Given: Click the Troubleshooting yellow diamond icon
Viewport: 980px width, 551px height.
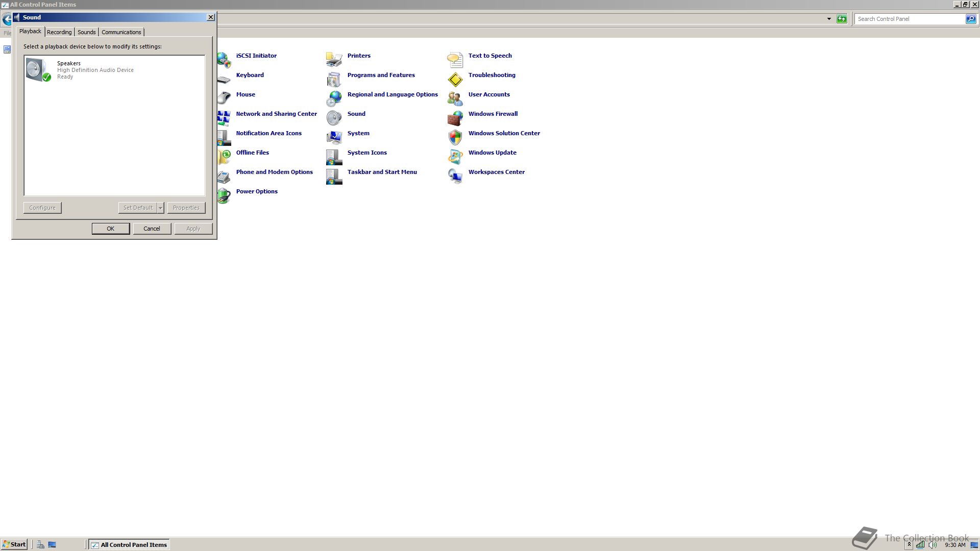Looking at the screenshot, I should point(455,79).
